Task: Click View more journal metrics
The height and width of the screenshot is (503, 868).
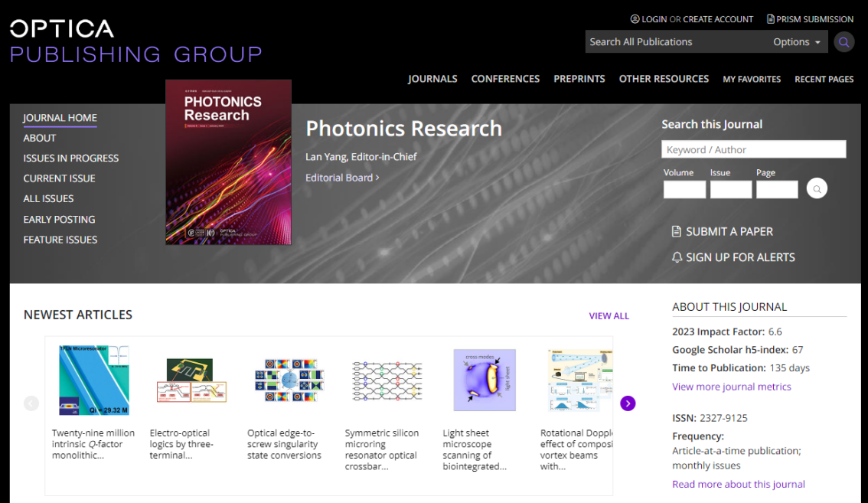Action: (x=731, y=387)
